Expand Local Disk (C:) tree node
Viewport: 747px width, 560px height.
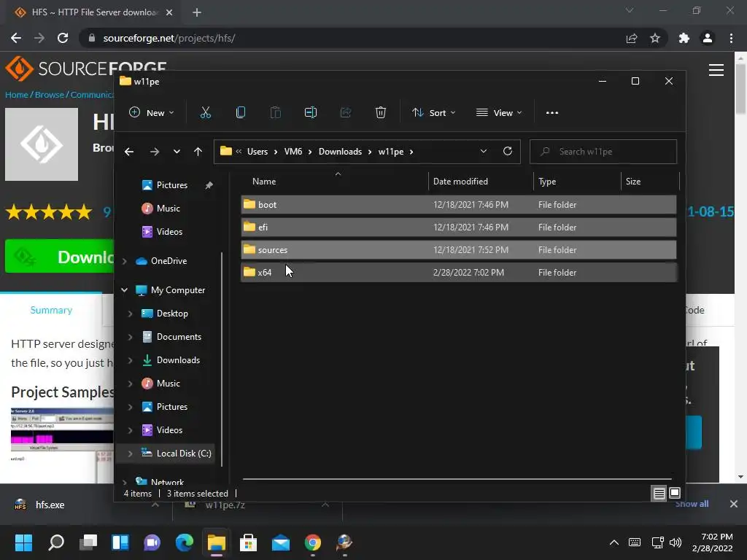point(130,454)
